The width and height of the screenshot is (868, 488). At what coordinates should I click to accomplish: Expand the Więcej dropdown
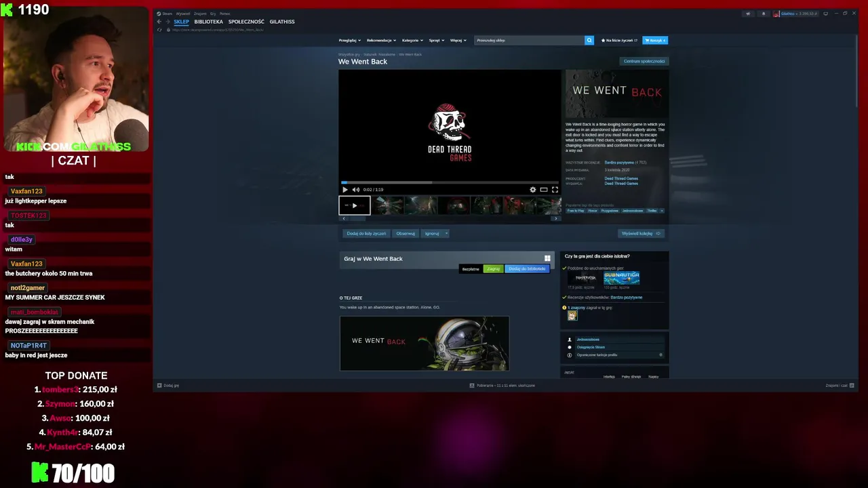pos(458,40)
